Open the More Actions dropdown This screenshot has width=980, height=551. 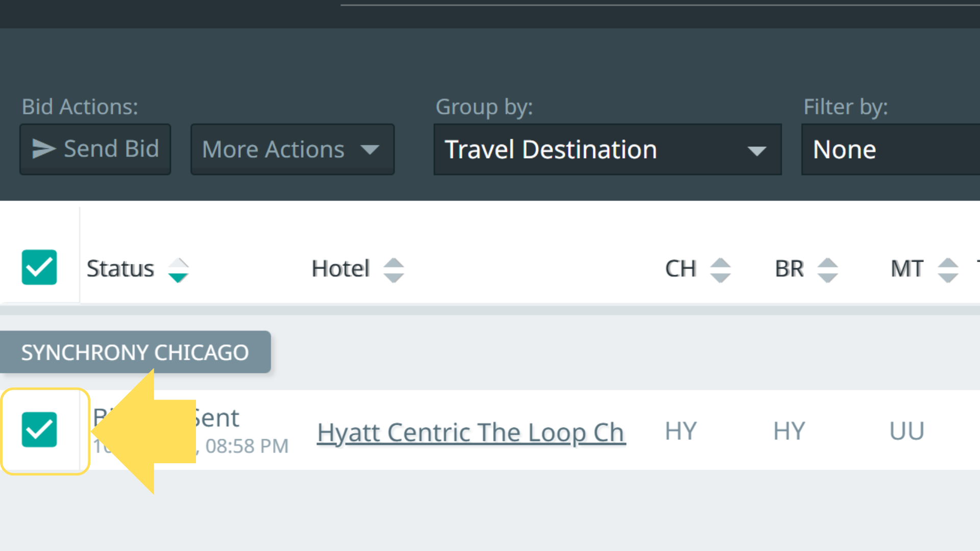point(292,149)
